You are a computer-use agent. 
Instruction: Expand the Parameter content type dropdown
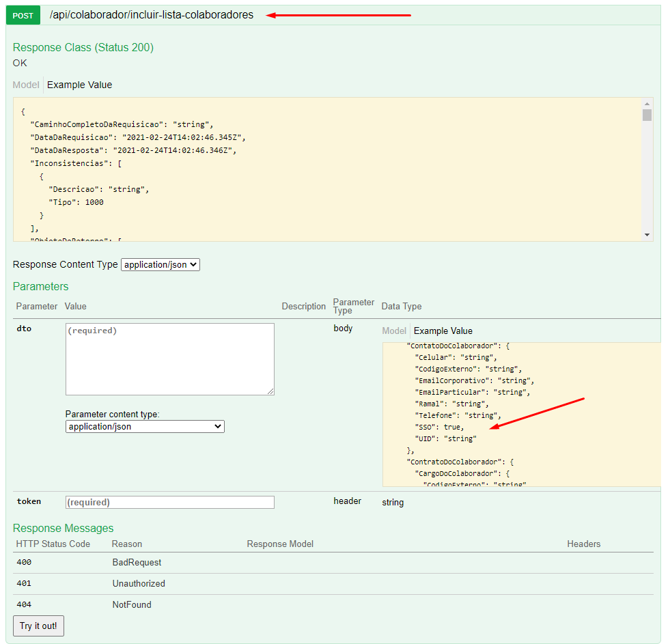point(145,426)
